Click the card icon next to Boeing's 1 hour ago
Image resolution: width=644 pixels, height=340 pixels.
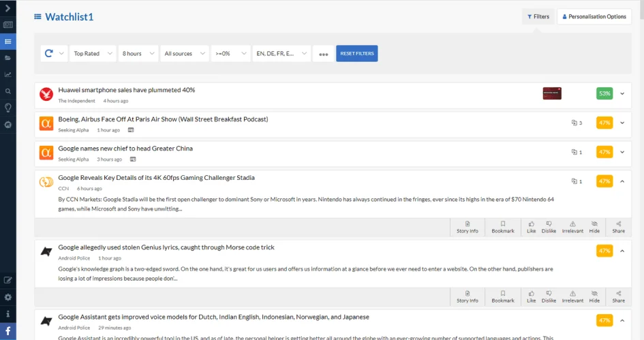[x=131, y=130]
